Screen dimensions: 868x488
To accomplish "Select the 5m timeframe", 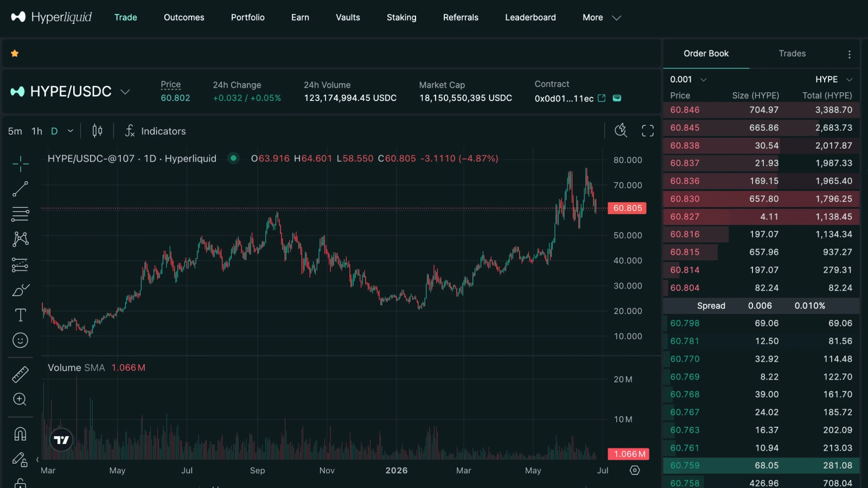I will pos(15,131).
